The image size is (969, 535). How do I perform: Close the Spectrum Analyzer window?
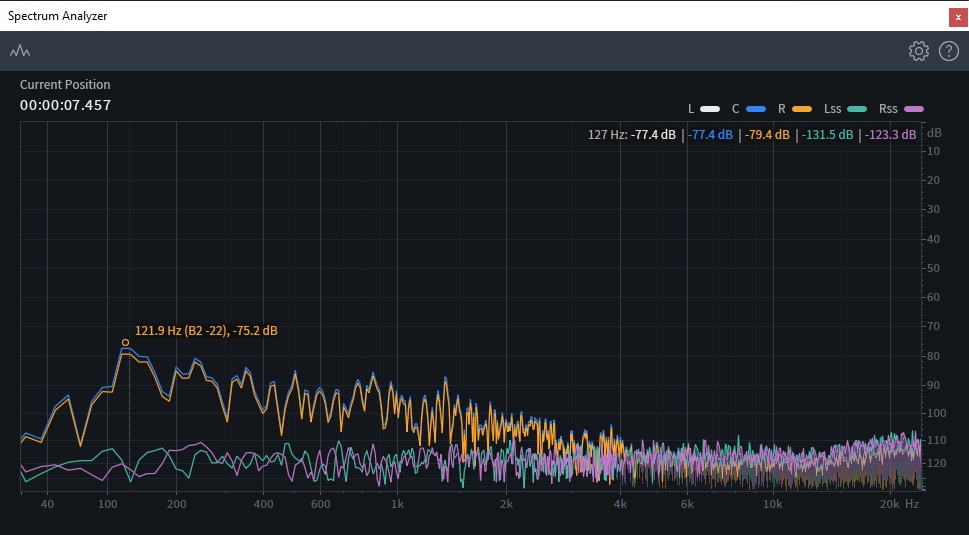tap(958, 16)
